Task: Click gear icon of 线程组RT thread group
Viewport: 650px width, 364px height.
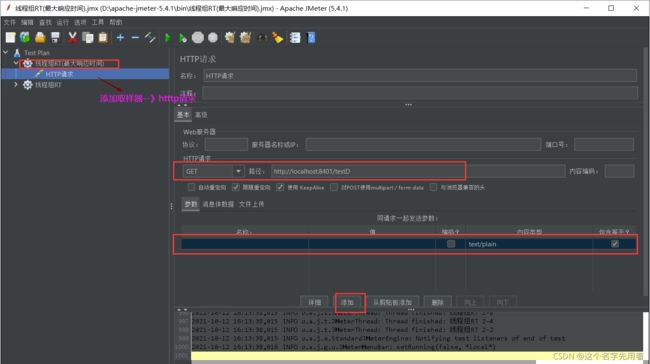Action: pos(27,85)
